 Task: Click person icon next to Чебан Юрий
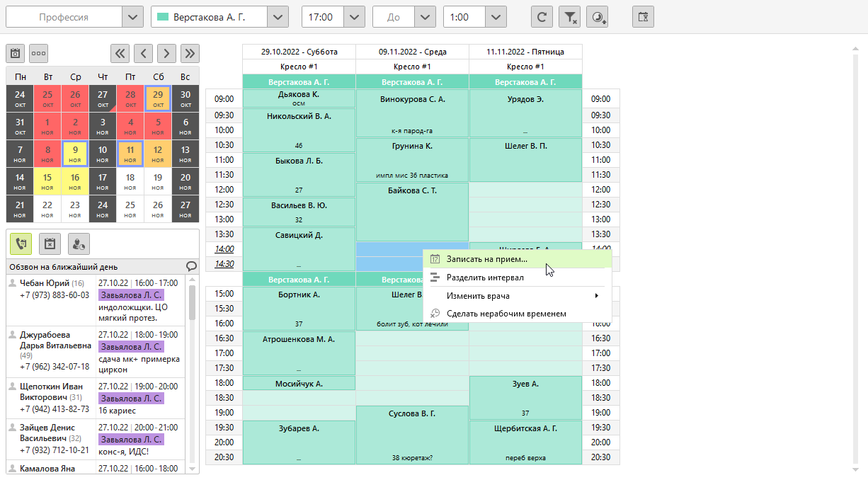click(13, 283)
